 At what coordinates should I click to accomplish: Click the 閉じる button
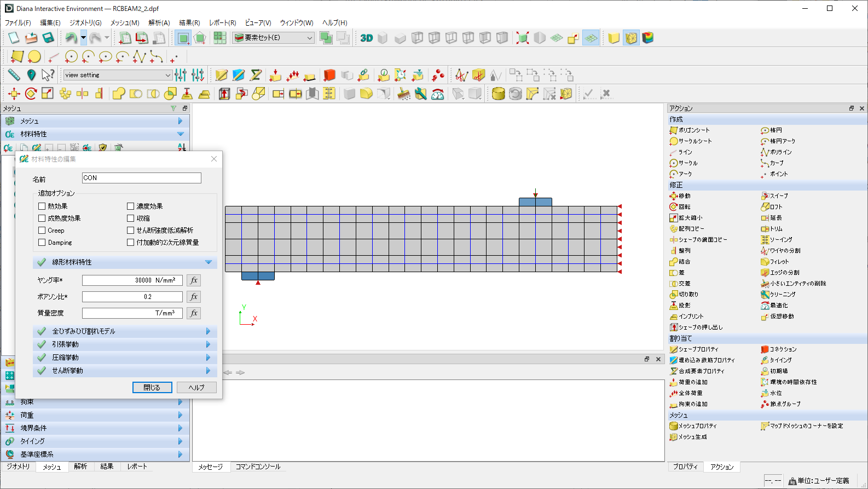[x=152, y=388]
